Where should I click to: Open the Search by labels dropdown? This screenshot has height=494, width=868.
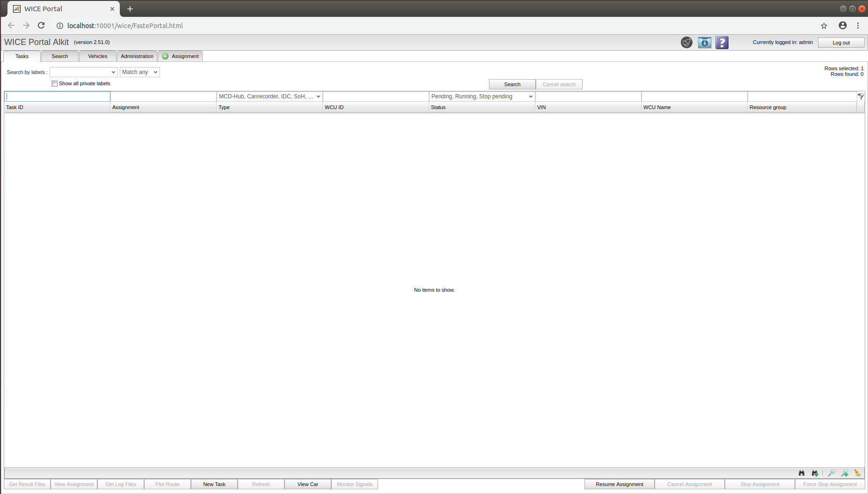(x=83, y=72)
